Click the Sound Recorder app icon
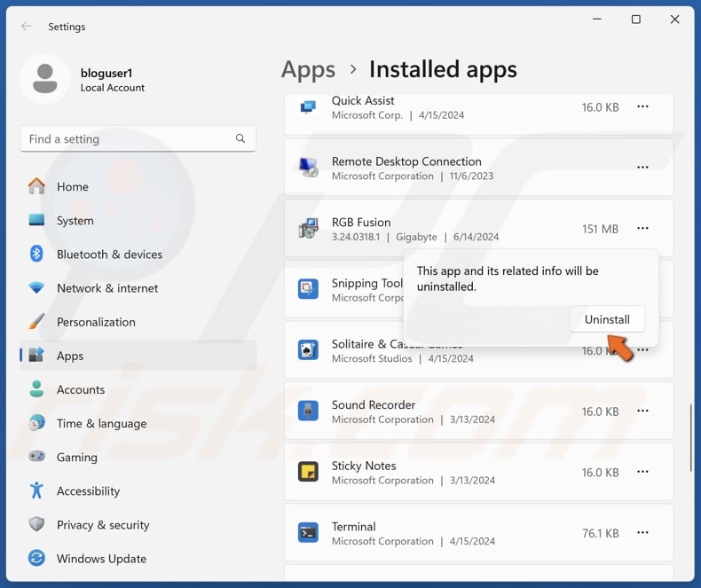701x588 pixels. click(x=308, y=411)
